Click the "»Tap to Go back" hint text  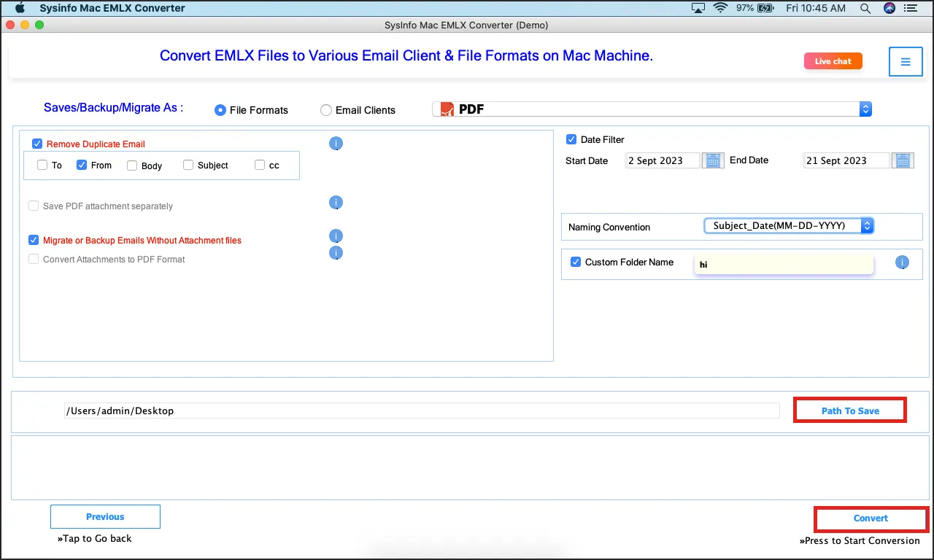point(95,538)
